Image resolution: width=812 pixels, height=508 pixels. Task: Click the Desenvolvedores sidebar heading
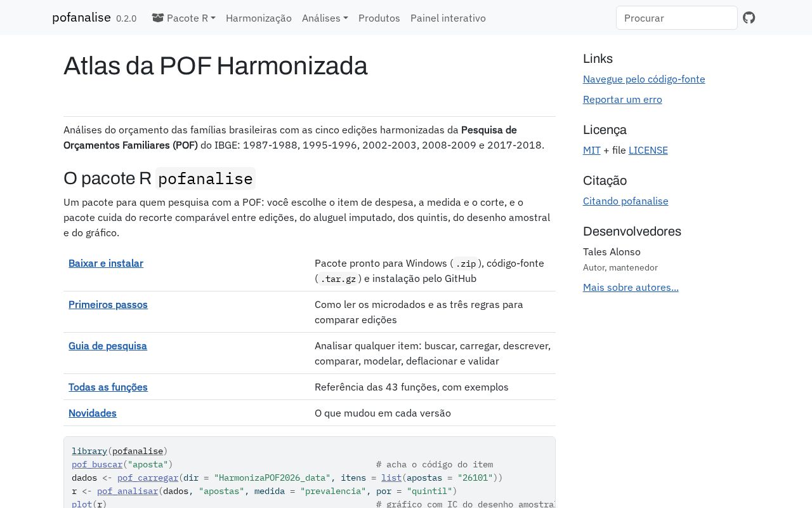[632, 231]
